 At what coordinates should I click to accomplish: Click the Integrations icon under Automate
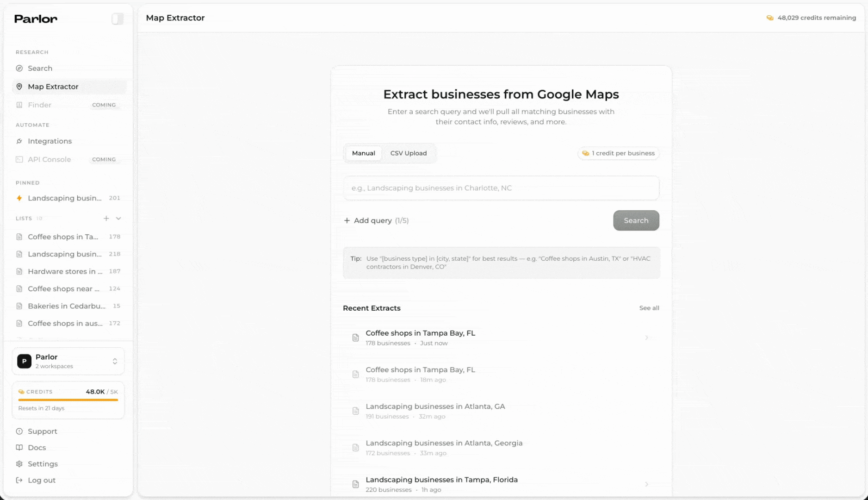(19, 141)
